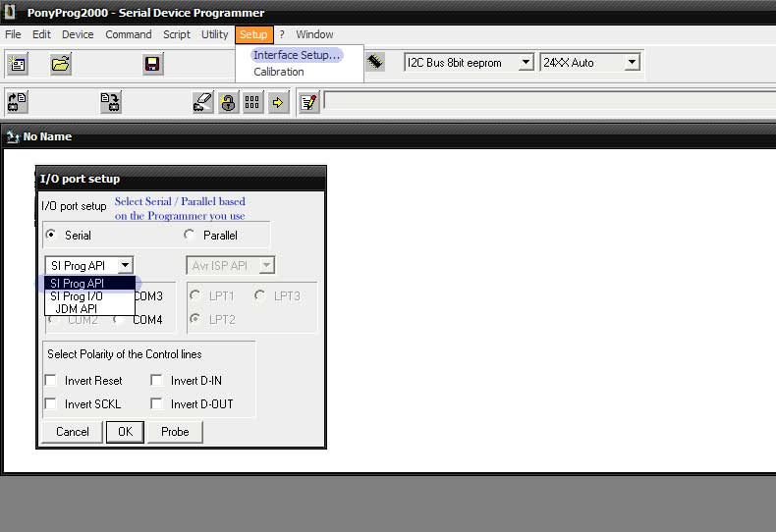Open the Avr ISP API dropdown

(x=266, y=265)
